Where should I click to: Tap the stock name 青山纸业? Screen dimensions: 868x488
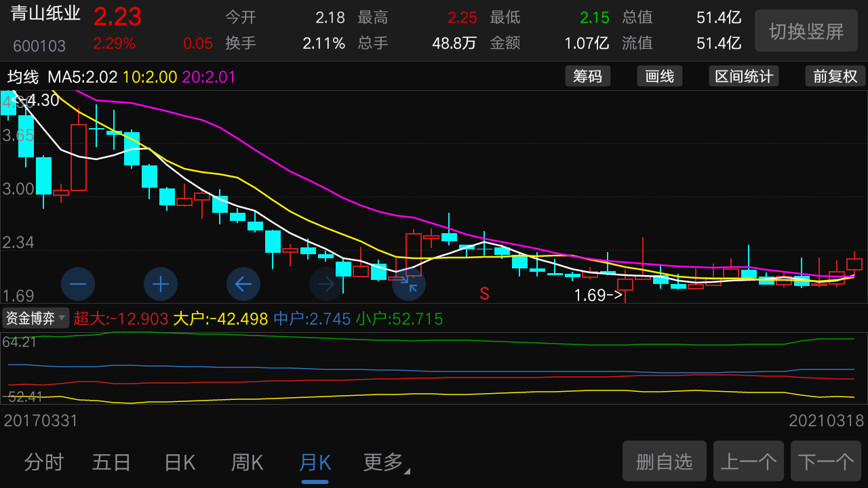tap(45, 14)
